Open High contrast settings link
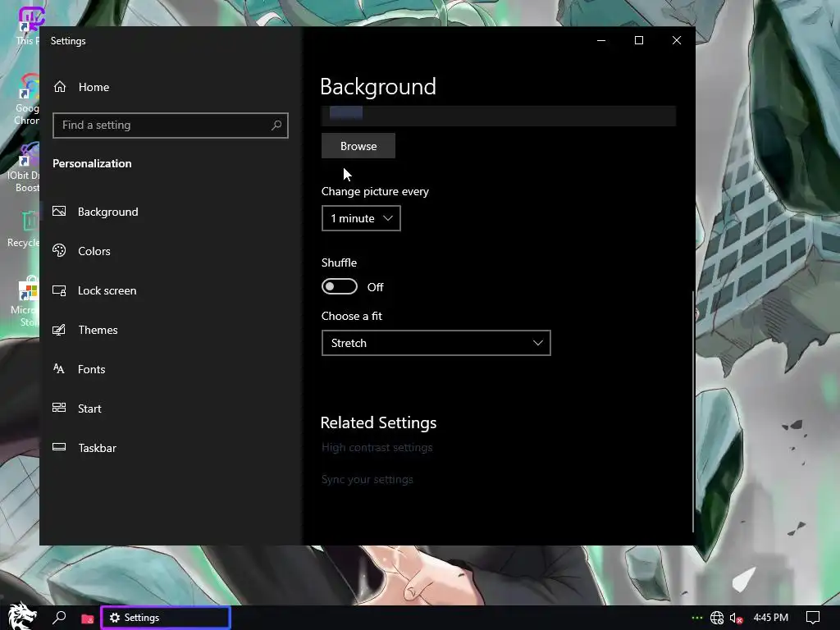The image size is (840, 630). coord(377,447)
